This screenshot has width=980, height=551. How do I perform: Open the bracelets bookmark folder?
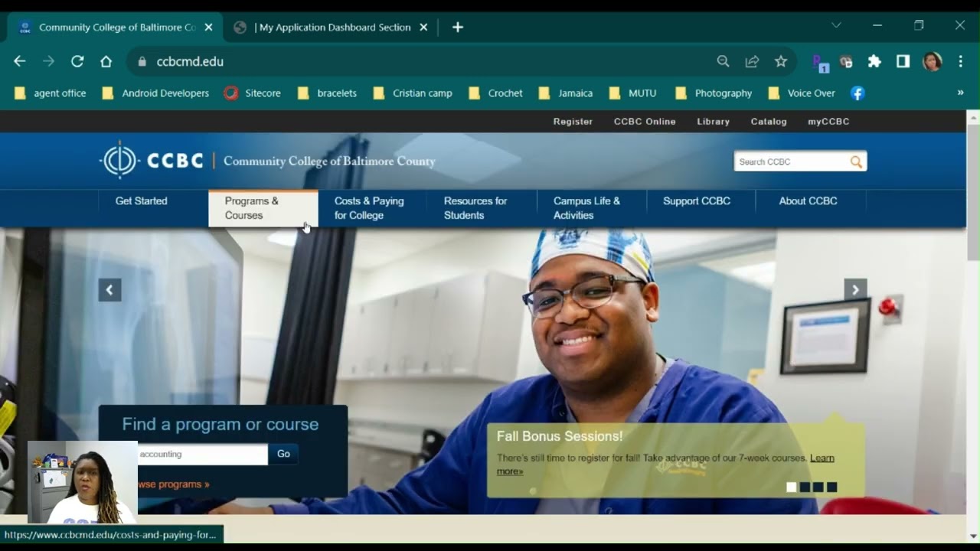327,93
